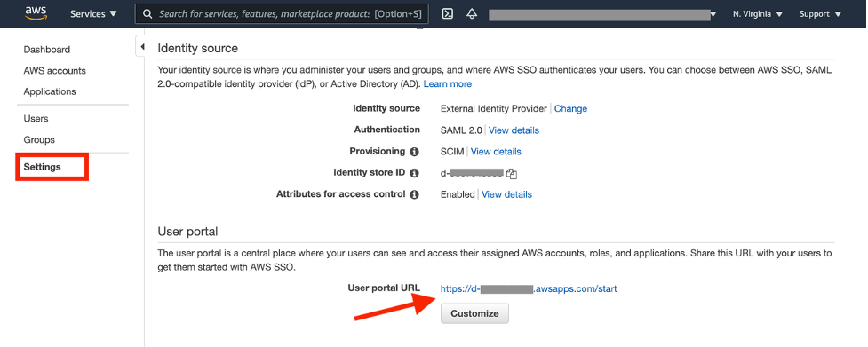Go to Dashboard in sidebar
This screenshot has height=347, width=868.
47,50
